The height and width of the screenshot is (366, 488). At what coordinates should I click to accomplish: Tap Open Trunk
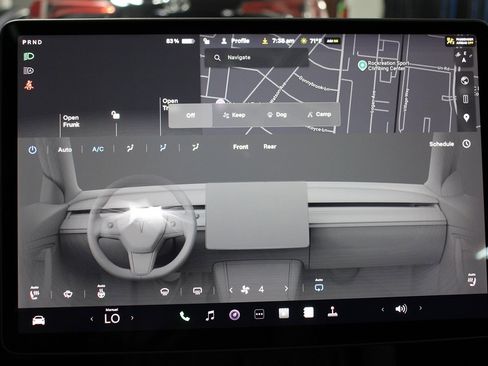(x=170, y=104)
